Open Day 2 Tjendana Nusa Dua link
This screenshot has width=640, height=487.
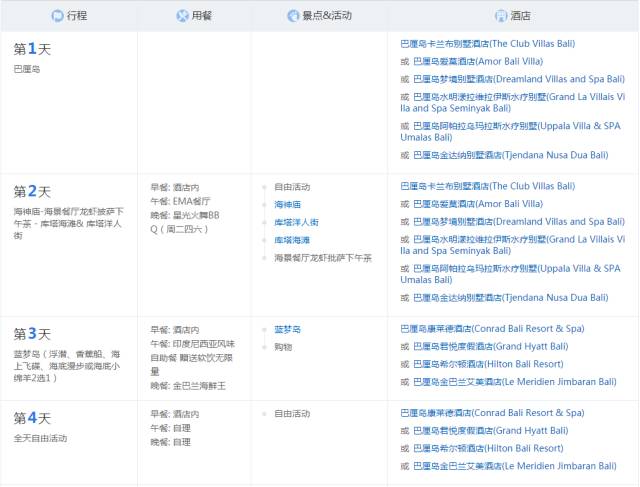click(511, 298)
